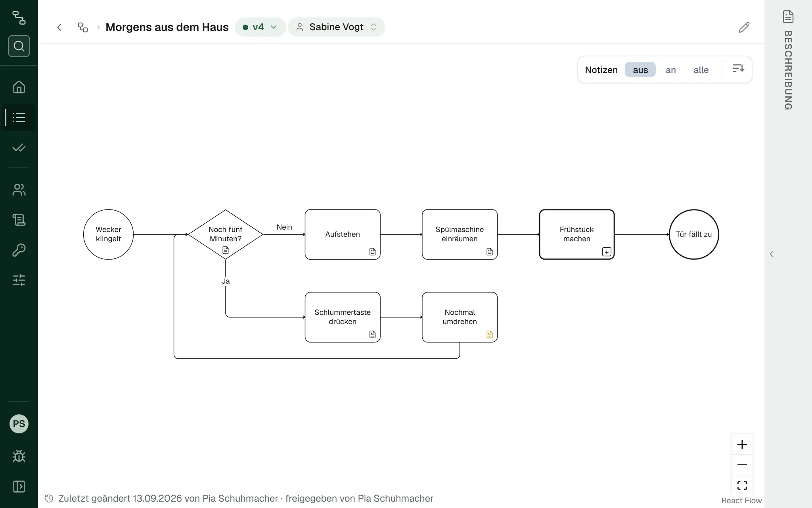
Task: Expand the Beschreibung side panel chevron
Action: pyautogui.click(x=772, y=254)
